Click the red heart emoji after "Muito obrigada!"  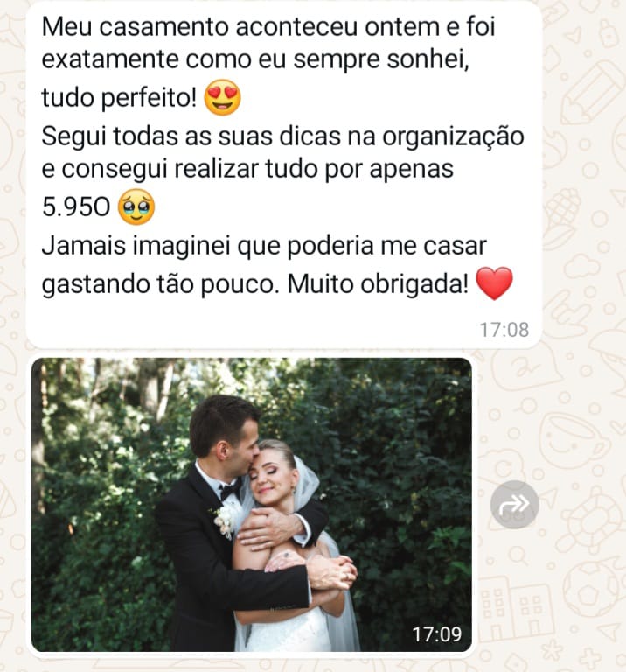[x=494, y=283]
